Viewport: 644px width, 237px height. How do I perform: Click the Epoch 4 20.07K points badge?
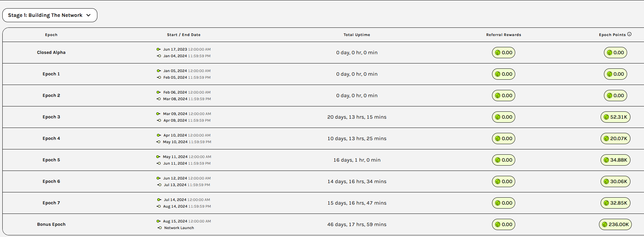click(616, 138)
